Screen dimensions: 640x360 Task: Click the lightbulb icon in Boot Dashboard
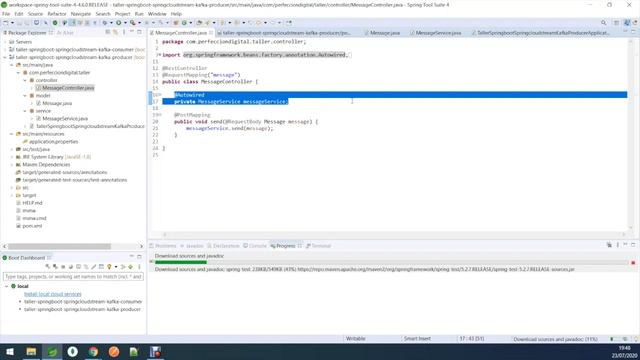coord(109,267)
